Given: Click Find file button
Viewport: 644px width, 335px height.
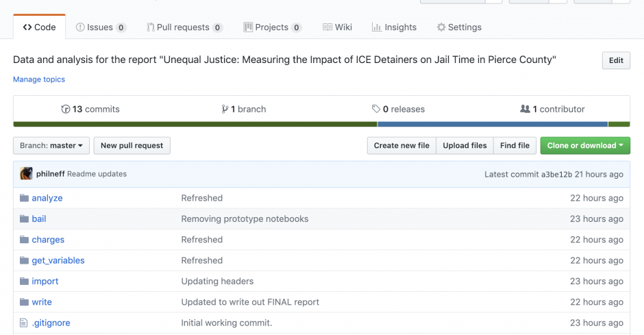Looking at the screenshot, I should pos(515,146).
